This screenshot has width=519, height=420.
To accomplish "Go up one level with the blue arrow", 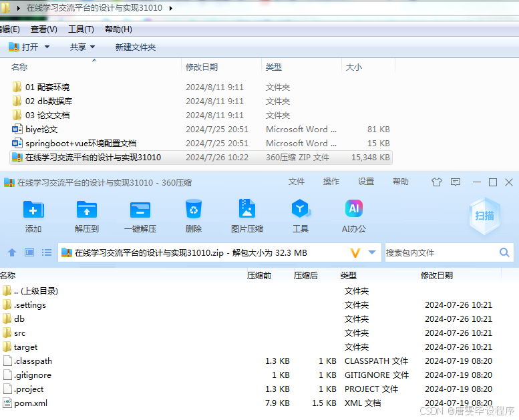I will click(x=12, y=252).
